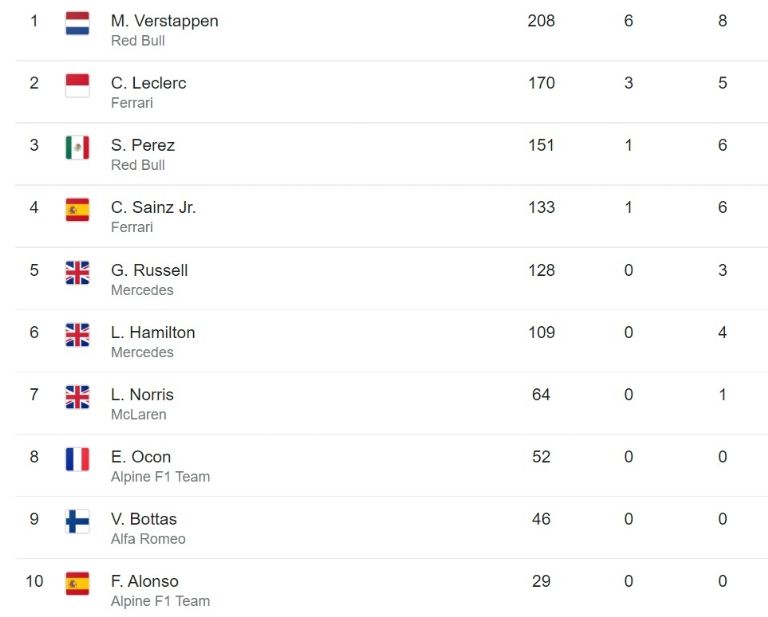Click the Spain flag beside C. Sainz Jr.
The width and height of the screenshot is (768, 617).
click(x=77, y=210)
